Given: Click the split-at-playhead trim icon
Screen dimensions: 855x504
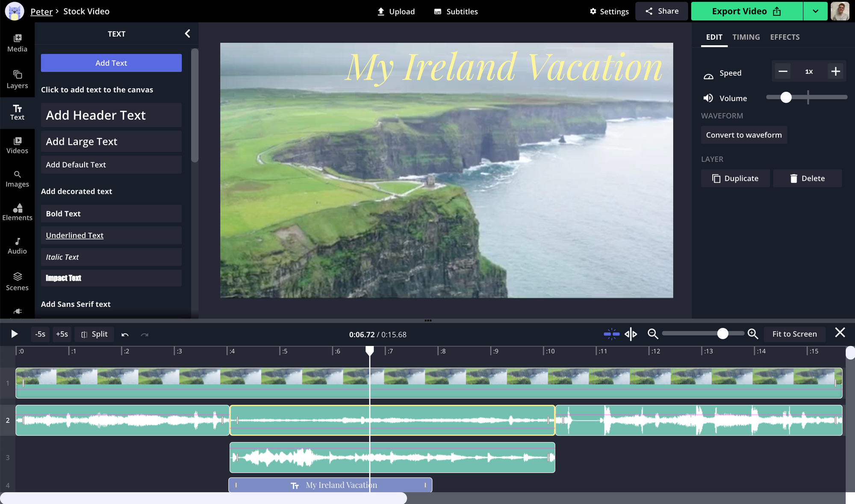Looking at the screenshot, I should coord(631,334).
